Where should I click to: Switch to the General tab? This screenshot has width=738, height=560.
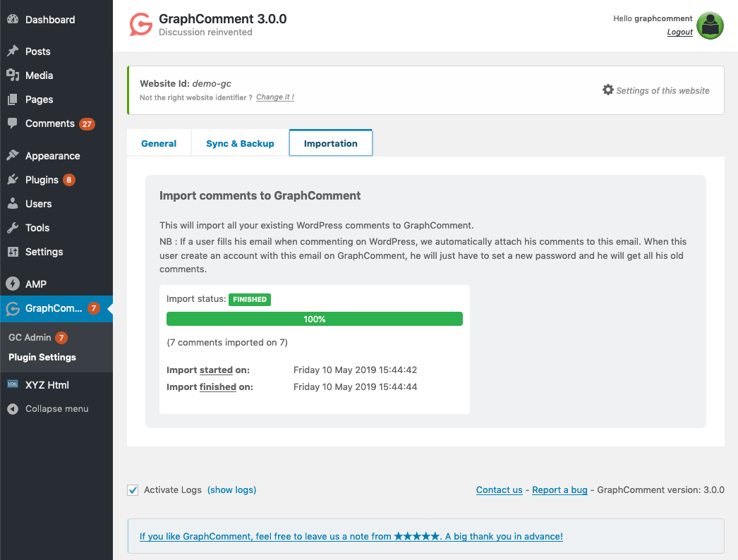click(x=159, y=143)
